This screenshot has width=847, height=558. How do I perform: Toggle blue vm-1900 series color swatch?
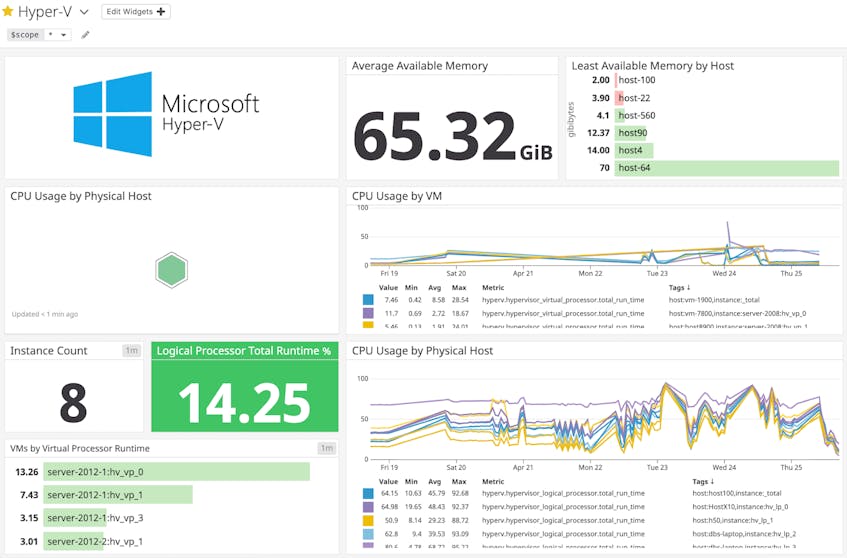tap(368, 300)
